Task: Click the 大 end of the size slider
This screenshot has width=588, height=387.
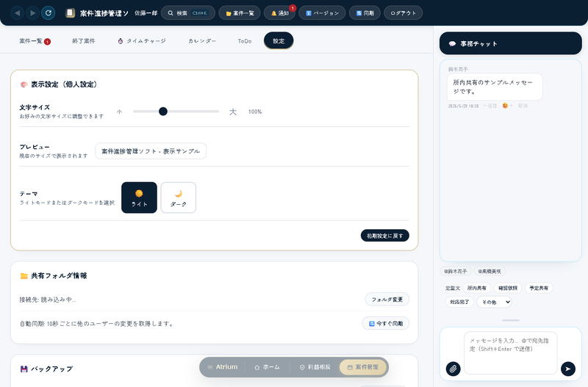Action: point(233,112)
